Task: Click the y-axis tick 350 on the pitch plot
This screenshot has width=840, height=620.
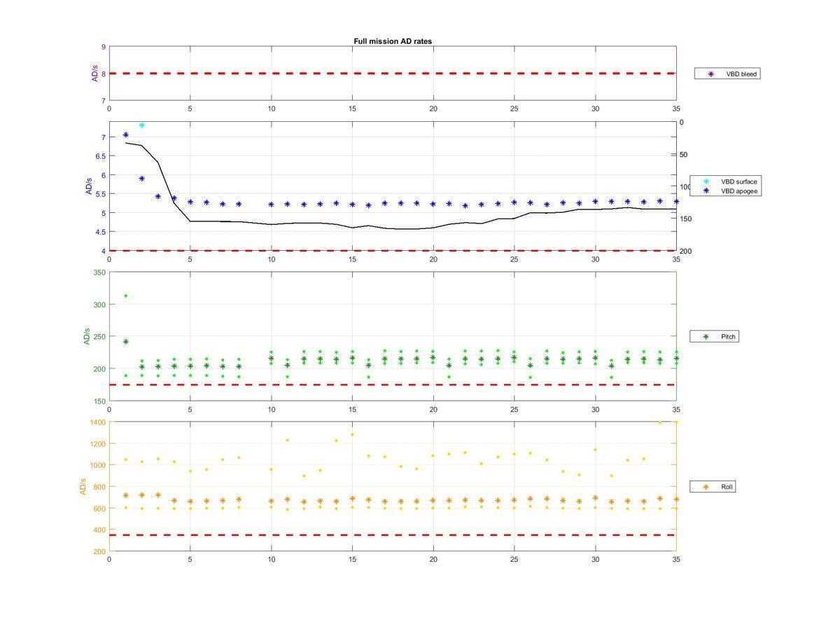Action: point(99,273)
